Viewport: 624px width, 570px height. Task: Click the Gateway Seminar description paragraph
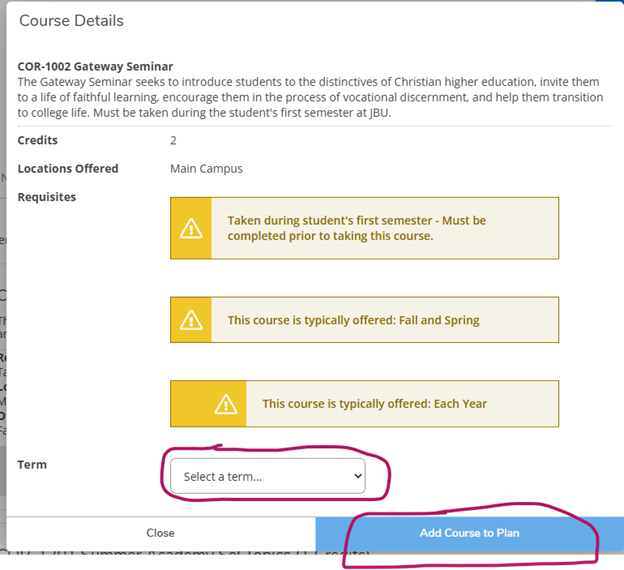tap(310, 97)
